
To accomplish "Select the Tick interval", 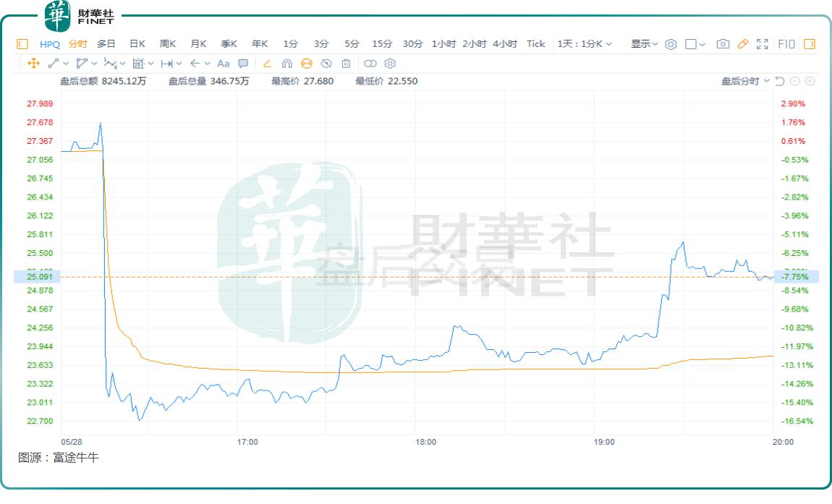I will (536, 44).
